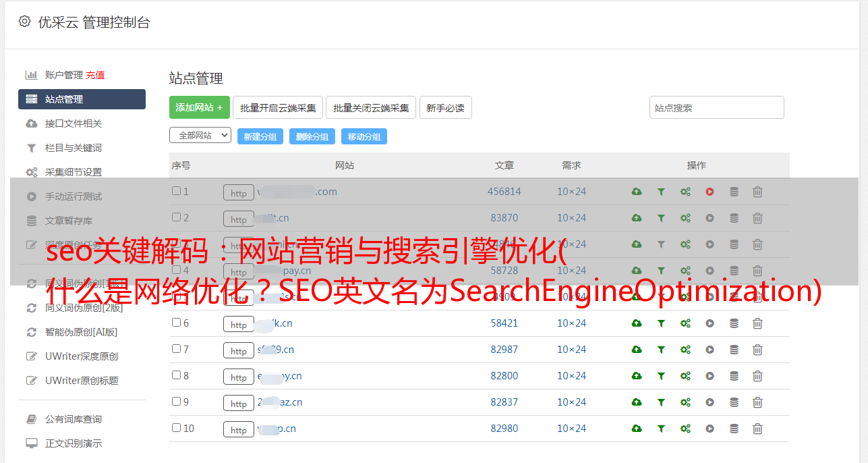Screen dimensions: 868x463
Task: Click the trash icon in row 10
Action: (x=757, y=429)
